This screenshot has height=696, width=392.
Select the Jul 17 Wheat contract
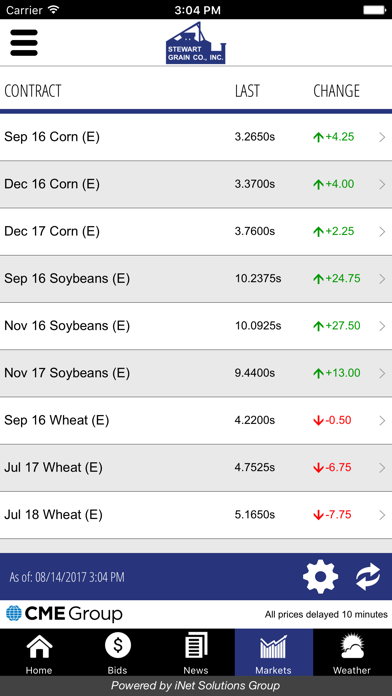(x=196, y=468)
